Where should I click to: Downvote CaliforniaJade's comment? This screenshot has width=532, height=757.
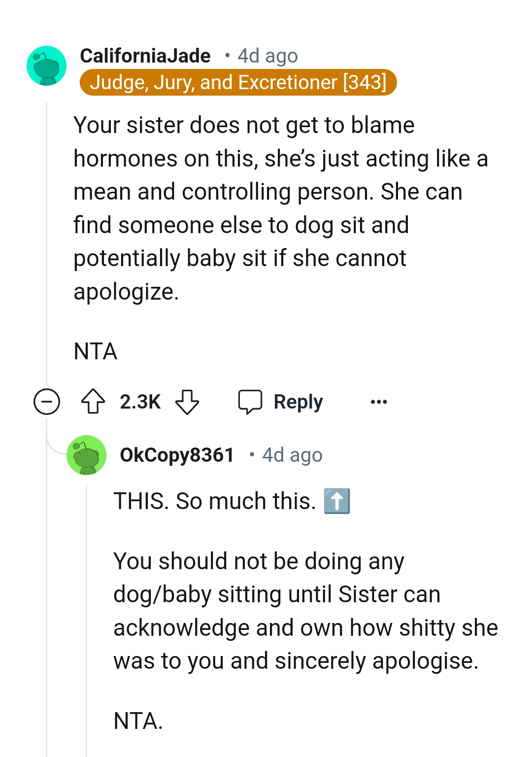point(187,401)
